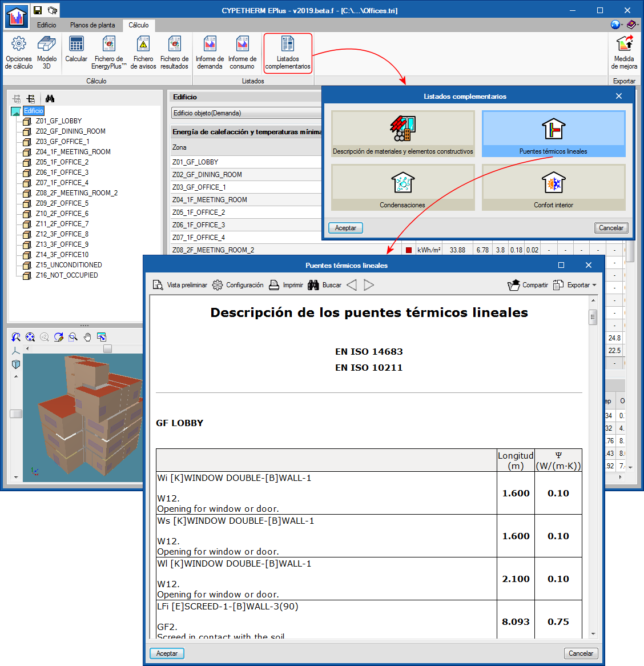Image resolution: width=644 pixels, height=666 pixels.
Task: Click the report's vertical scrollbar thumb
Action: [593, 317]
